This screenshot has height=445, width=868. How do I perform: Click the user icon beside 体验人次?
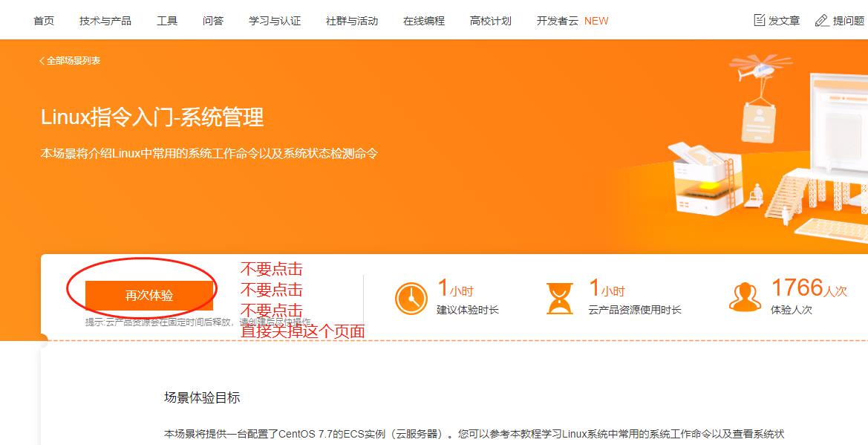point(745,298)
